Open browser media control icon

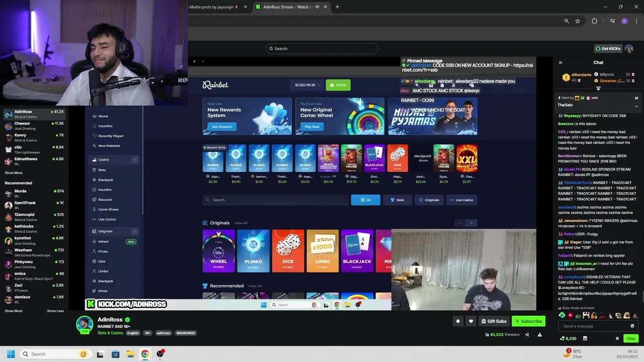612,21
